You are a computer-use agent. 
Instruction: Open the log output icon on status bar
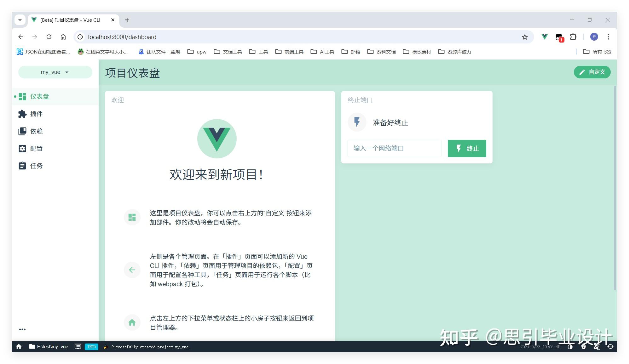78,347
